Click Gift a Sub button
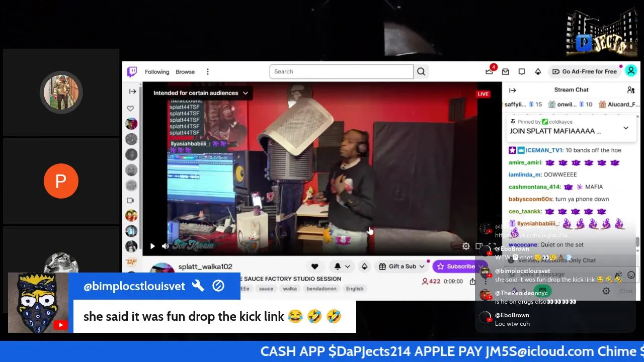 pos(402,266)
